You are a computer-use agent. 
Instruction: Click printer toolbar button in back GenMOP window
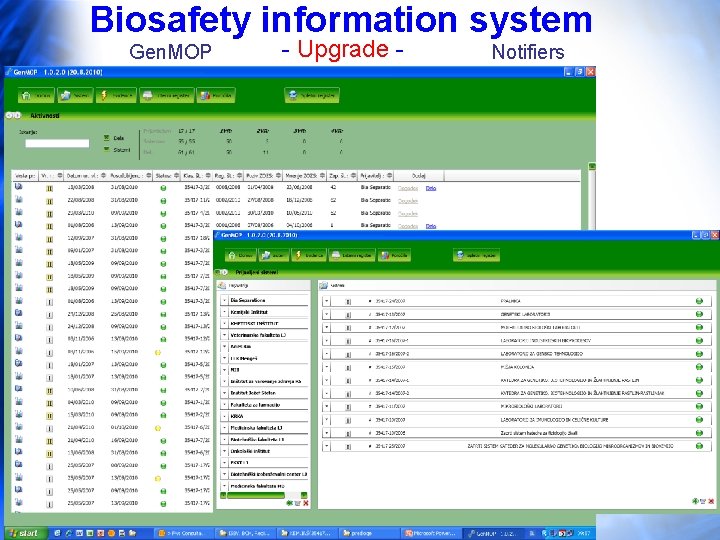[x=167, y=96]
